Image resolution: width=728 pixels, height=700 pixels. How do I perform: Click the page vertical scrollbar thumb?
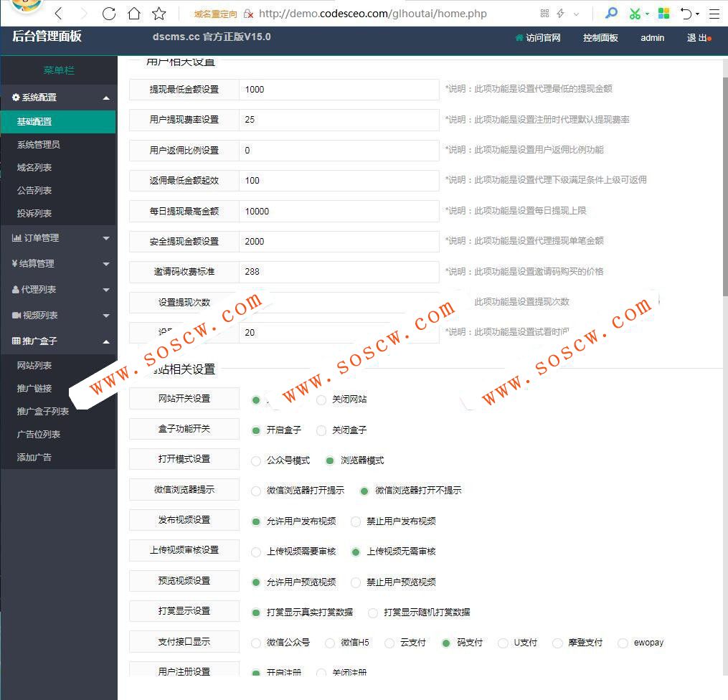coord(725,186)
